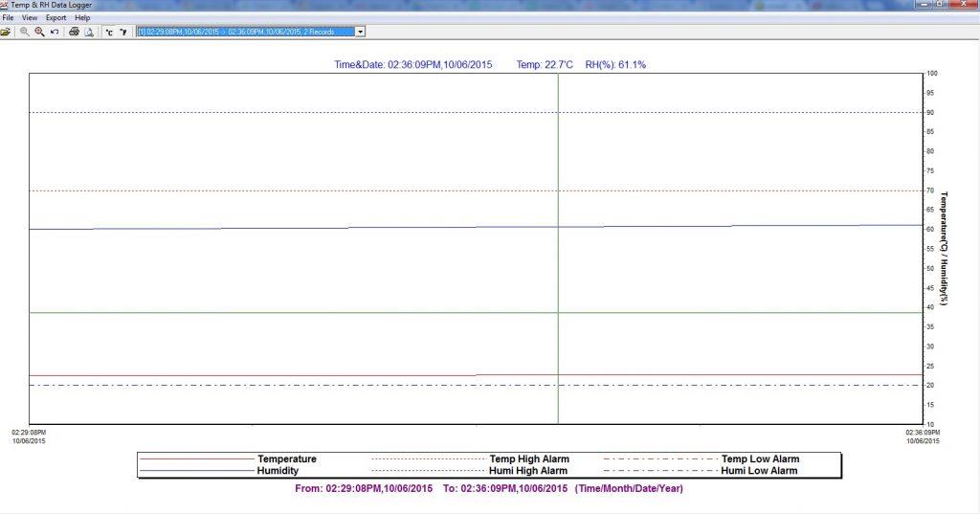The width and height of the screenshot is (980, 514).
Task: Switch temperature unit to Fahrenheit
Action: click(x=123, y=32)
